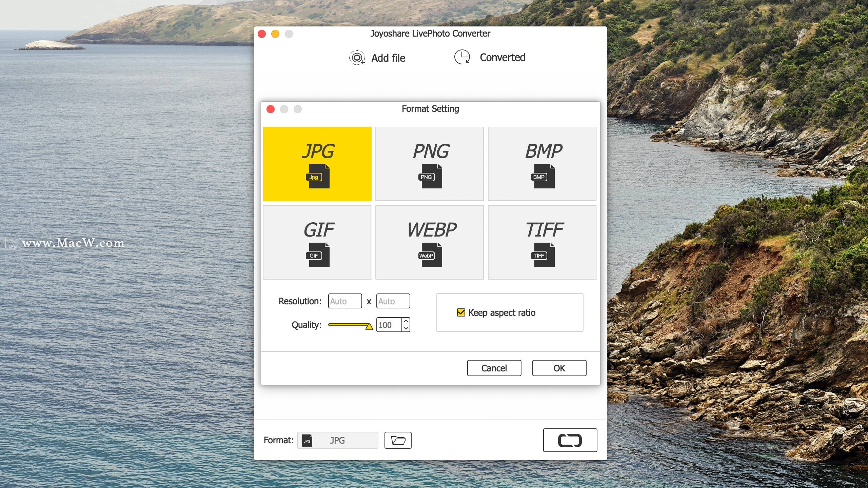Viewport: 868px width, 488px height.
Task: Click the Resolution width Auto field
Action: pos(345,301)
